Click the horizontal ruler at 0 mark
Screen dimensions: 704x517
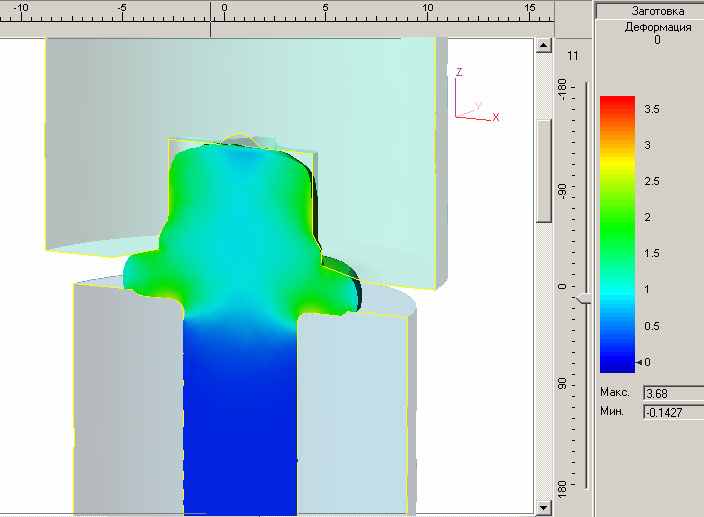coord(224,8)
